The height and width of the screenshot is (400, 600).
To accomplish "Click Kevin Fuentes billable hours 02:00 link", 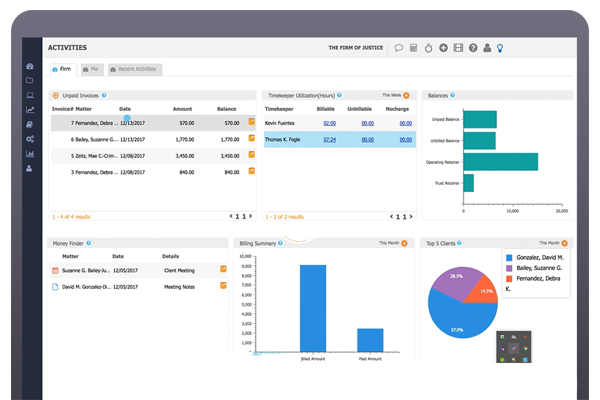I will pos(329,123).
